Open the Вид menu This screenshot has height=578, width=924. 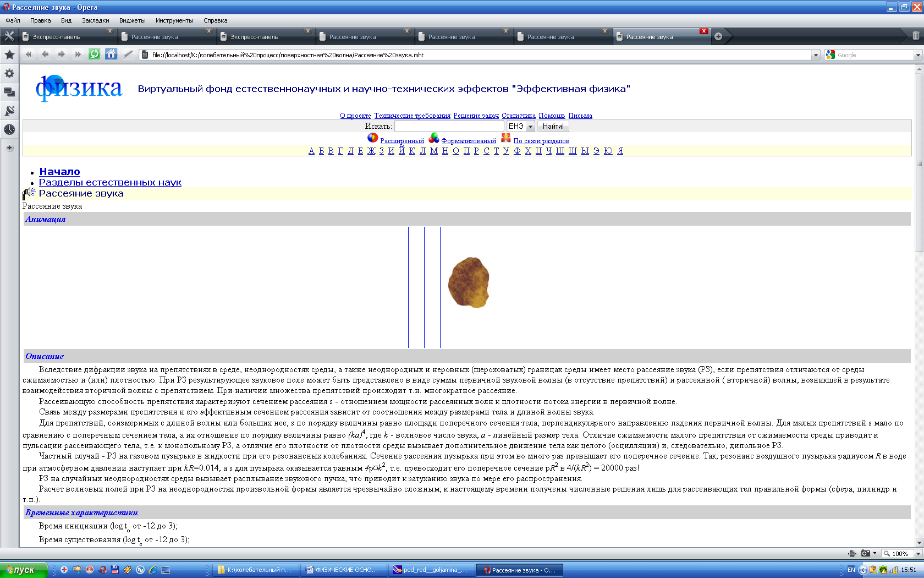67,20
